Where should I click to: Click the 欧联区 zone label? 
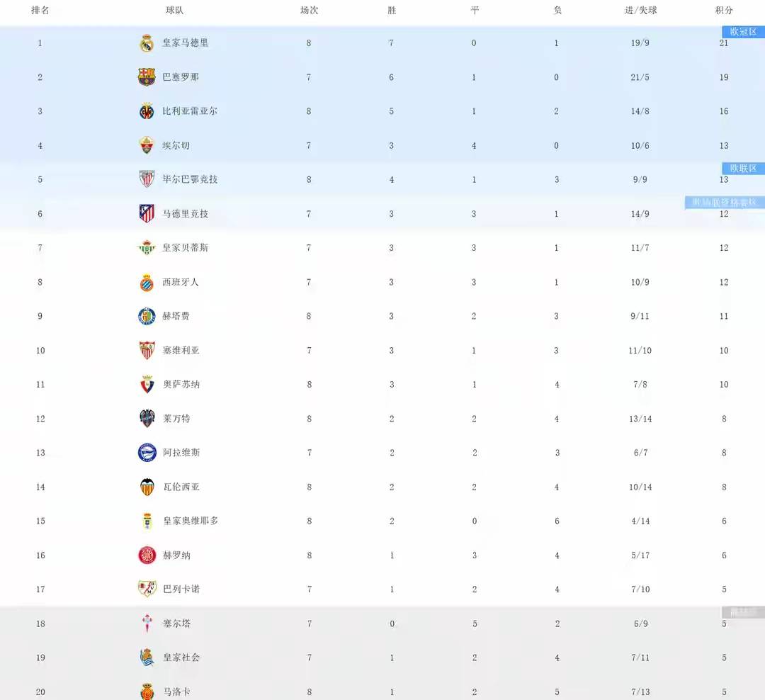coord(743,169)
